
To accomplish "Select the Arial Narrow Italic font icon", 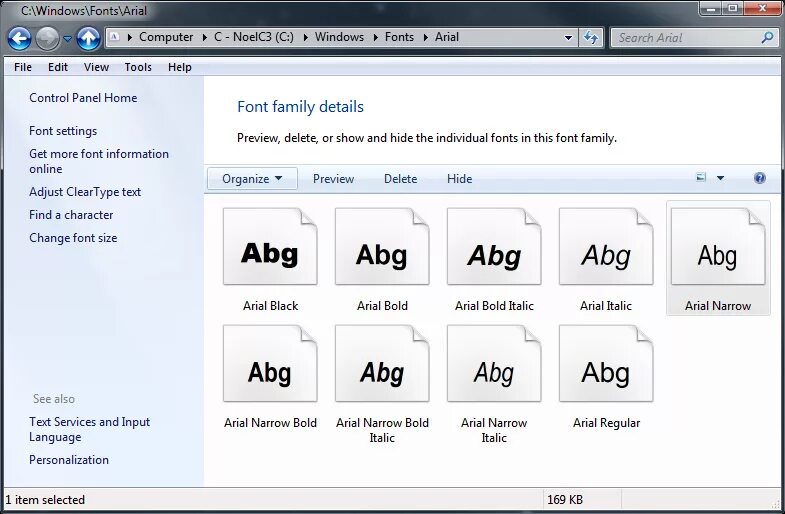I will (494, 363).
